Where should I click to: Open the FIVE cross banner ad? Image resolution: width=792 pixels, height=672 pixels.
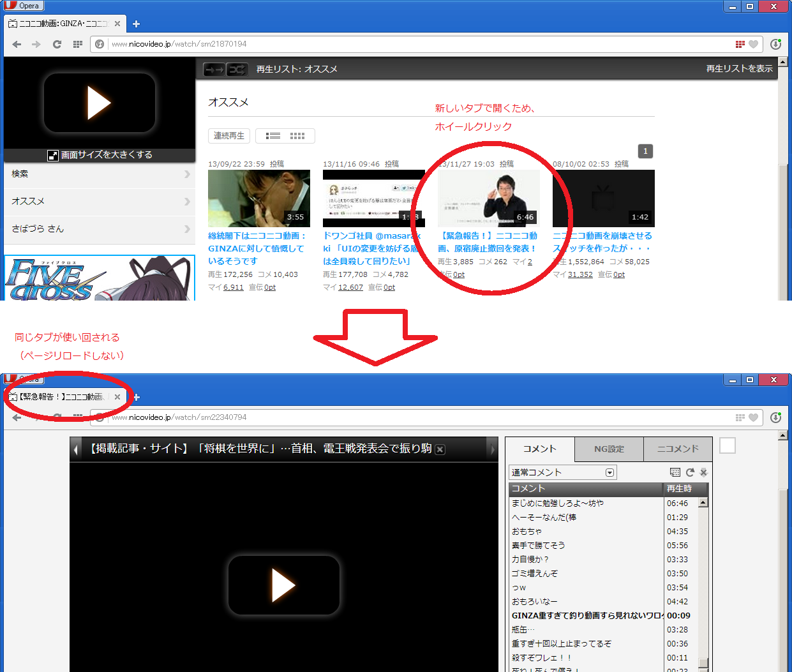100,278
